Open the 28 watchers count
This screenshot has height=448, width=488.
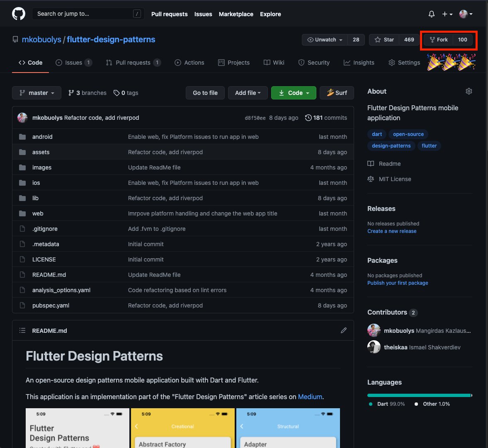pos(356,39)
